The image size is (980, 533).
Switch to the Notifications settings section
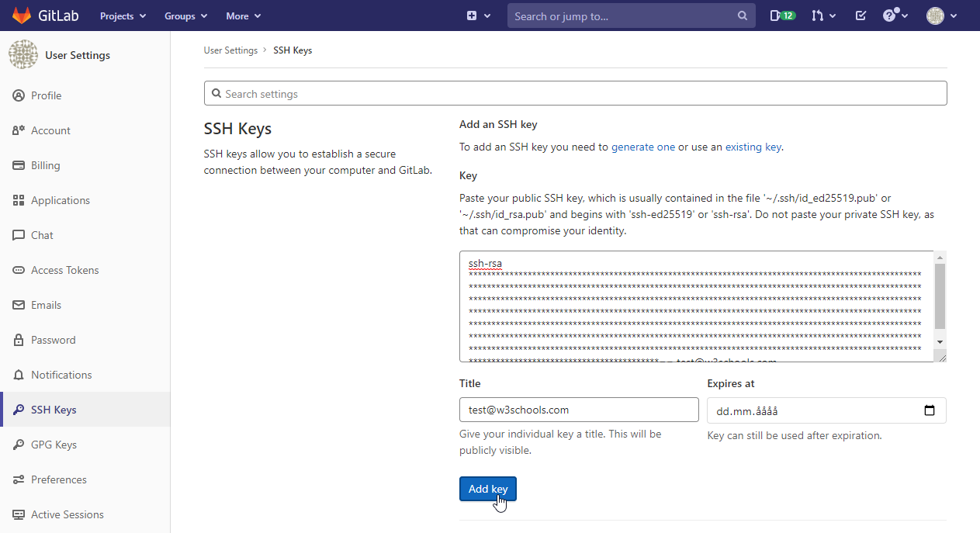[61, 375]
